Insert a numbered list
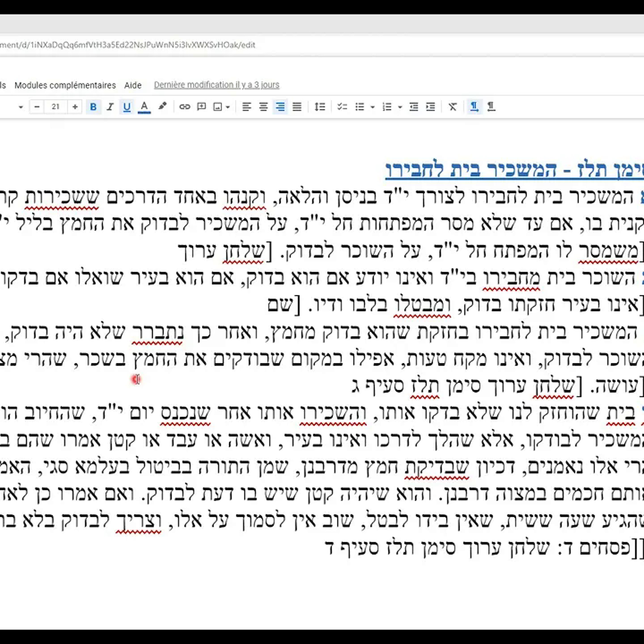 (x=387, y=107)
